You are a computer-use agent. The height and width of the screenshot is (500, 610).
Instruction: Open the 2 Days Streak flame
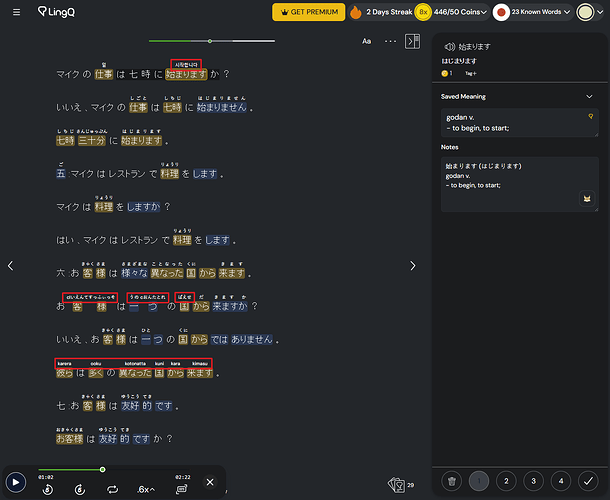click(x=355, y=12)
